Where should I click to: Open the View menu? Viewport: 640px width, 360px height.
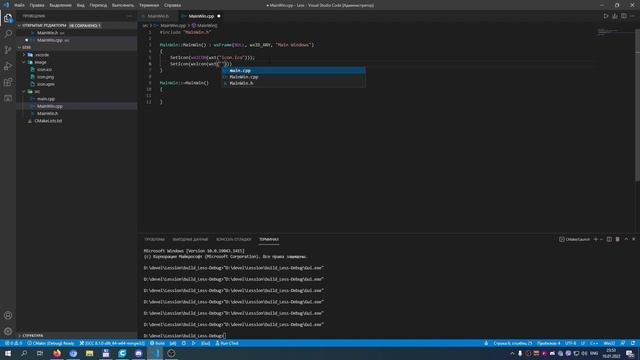click(x=81, y=5)
